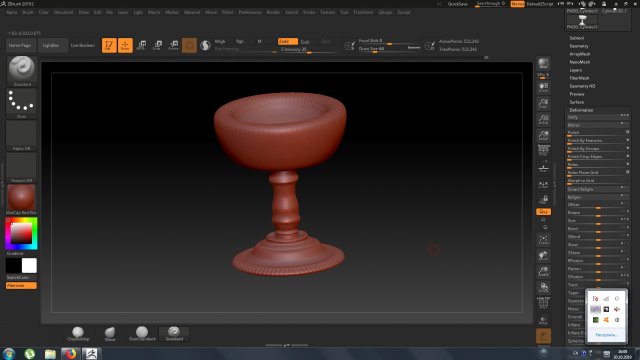Select the Move brush at bottom shelf
The width and height of the screenshot is (640, 360).
(110, 334)
